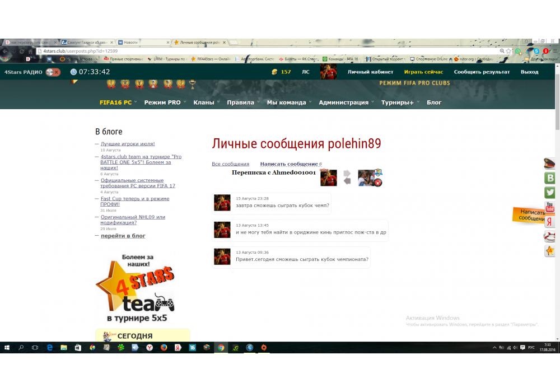Click the lifebuoy help sidebar icon

pos(550,236)
